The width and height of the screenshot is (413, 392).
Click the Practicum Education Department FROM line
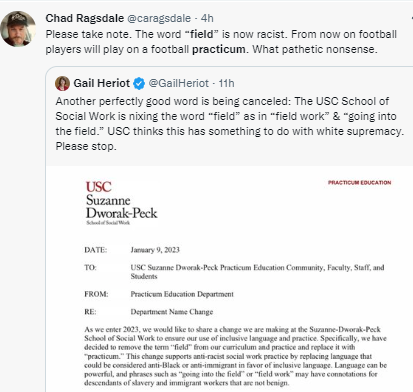pos(182,294)
